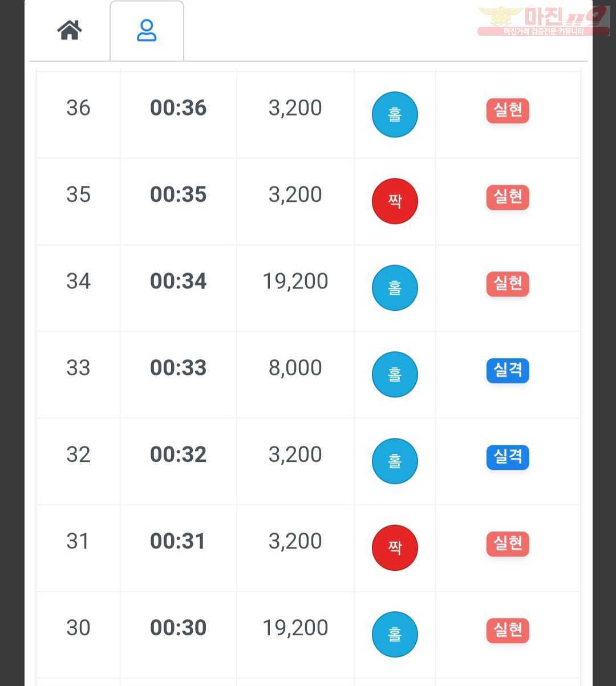
Task: Switch to the user profile tab
Action: [147, 30]
